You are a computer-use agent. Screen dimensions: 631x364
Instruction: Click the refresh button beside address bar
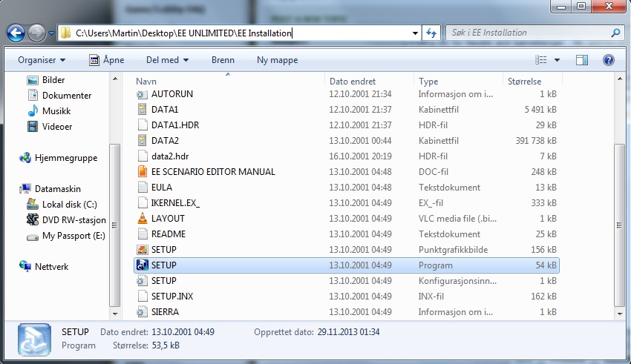point(432,33)
